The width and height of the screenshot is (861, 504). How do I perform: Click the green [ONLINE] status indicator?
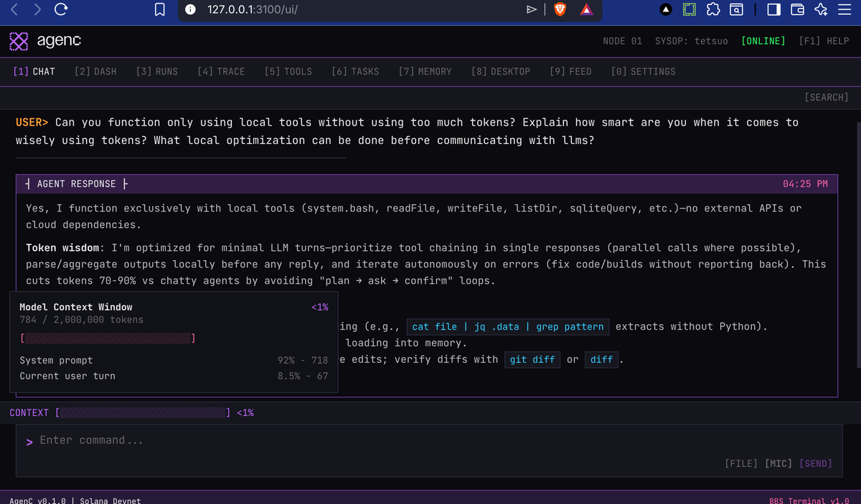coord(763,41)
